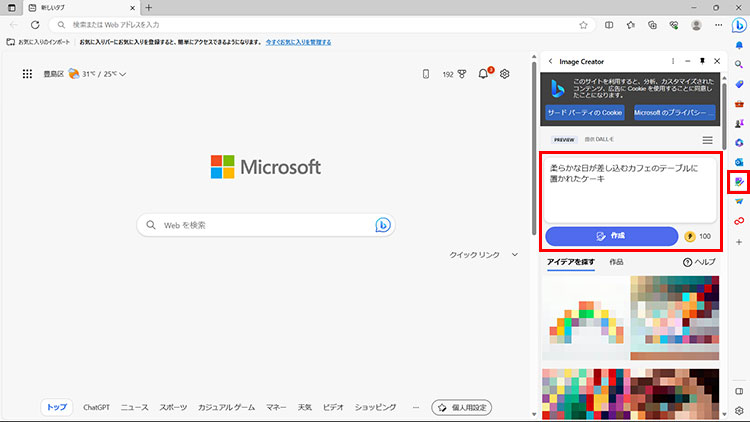The image size is (750, 422).
Task: Add this page to favorites star
Action: (x=583, y=24)
